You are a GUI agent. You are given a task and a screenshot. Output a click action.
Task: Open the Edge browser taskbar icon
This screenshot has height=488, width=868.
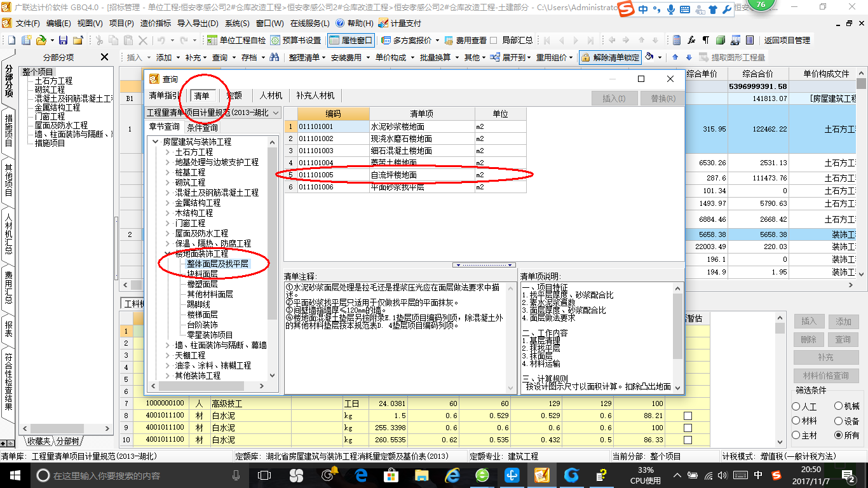[x=362, y=475]
